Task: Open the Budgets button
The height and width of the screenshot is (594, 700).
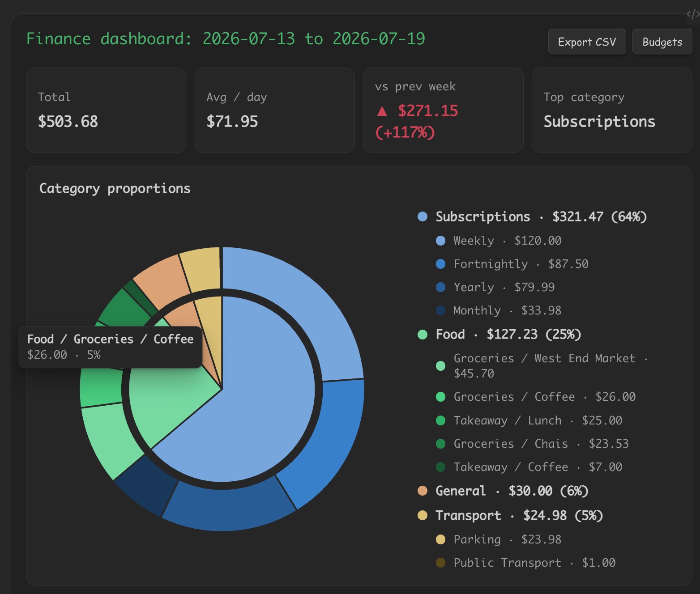Action: (x=662, y=42)
